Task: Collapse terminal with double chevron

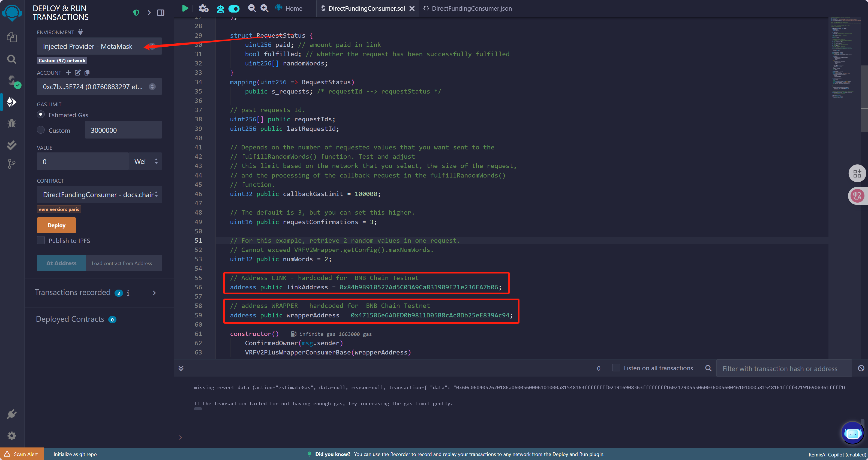Action: click(181, 368)
